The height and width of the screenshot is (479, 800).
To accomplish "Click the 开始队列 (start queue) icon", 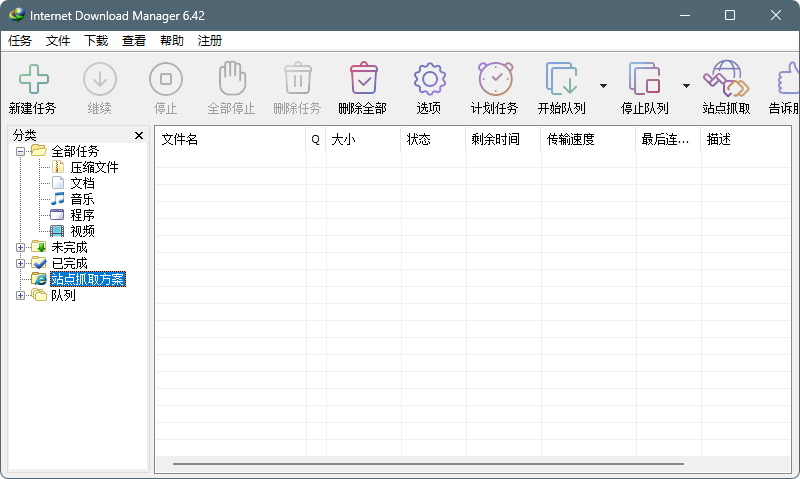I will [x=562, y=80].
